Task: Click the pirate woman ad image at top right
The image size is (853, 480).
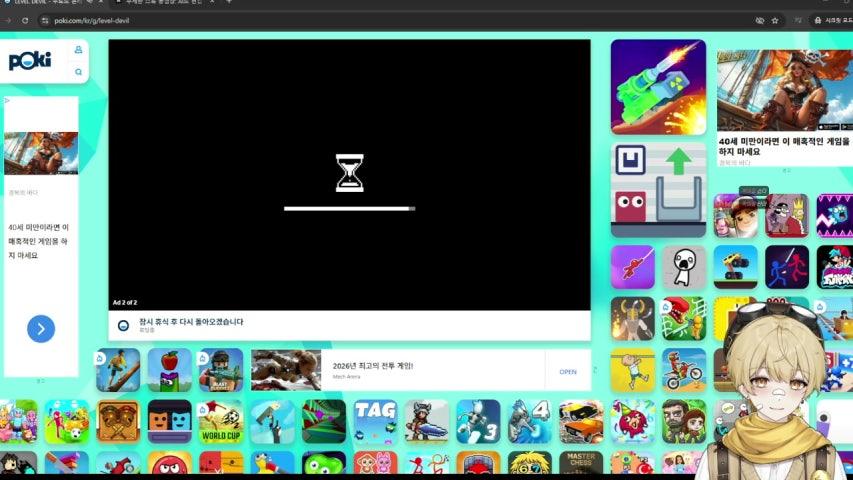Action: [x=785, y=90]
